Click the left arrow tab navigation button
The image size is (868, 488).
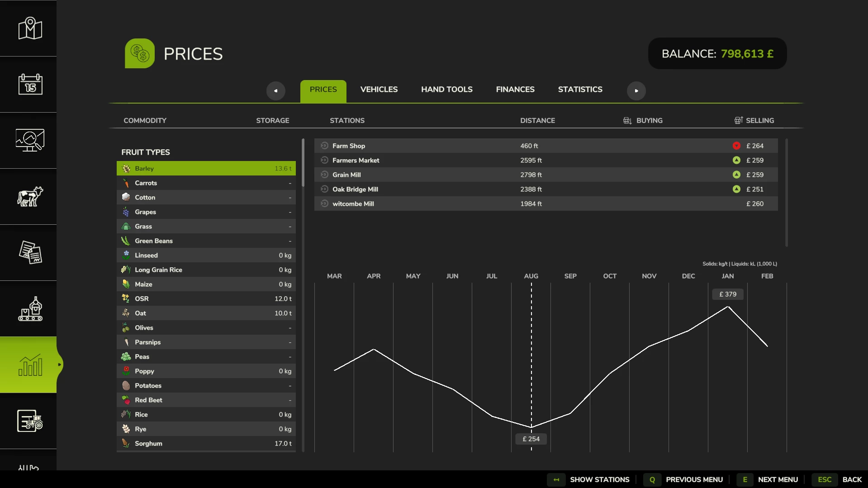click(x=275, y=90)
